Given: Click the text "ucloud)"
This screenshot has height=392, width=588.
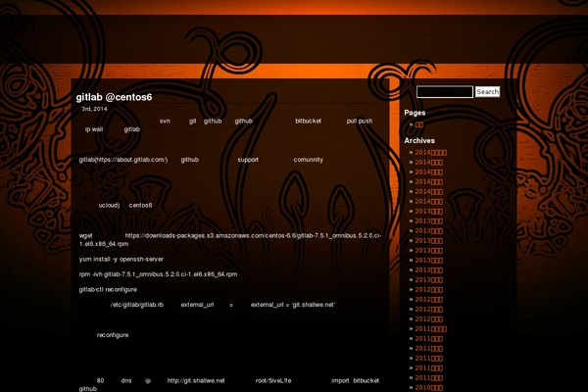Looking at the screenshot, I should pyautogui.click(x=109, y=205).
